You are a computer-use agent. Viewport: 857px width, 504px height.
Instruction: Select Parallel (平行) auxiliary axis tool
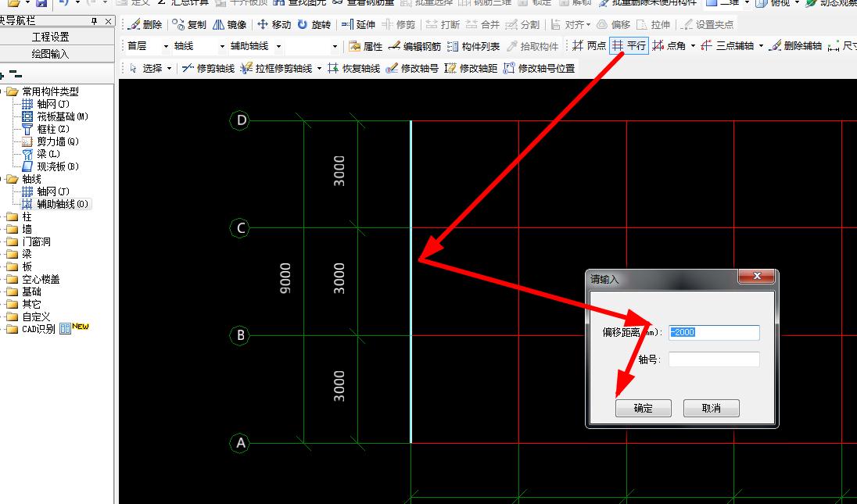[x=629, y=46]
